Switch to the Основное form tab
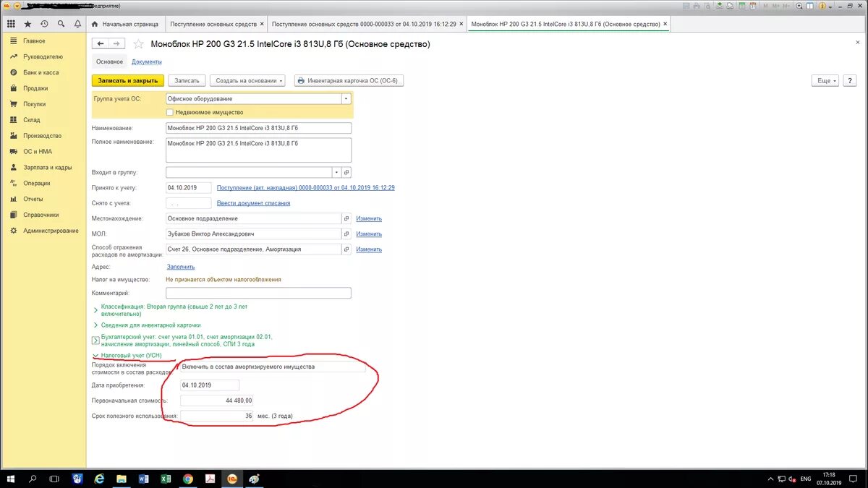 point(110,61)
